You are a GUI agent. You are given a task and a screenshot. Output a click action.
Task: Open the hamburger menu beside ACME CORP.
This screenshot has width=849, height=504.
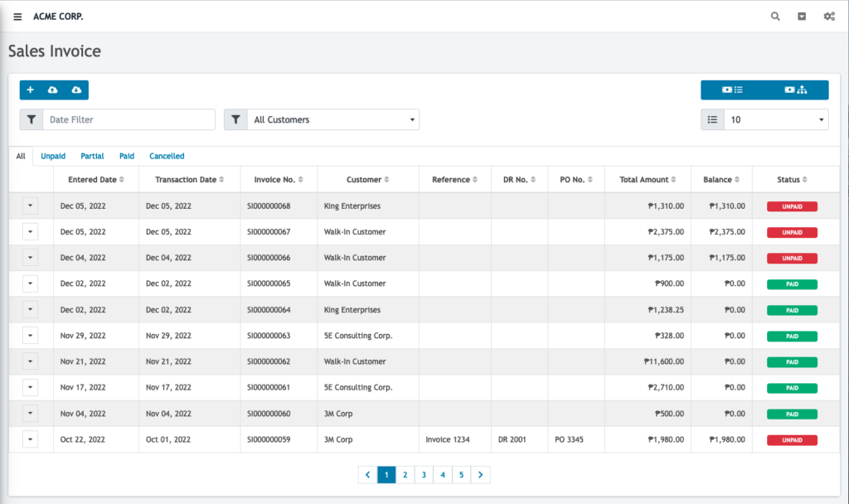(x=17, y=17)
